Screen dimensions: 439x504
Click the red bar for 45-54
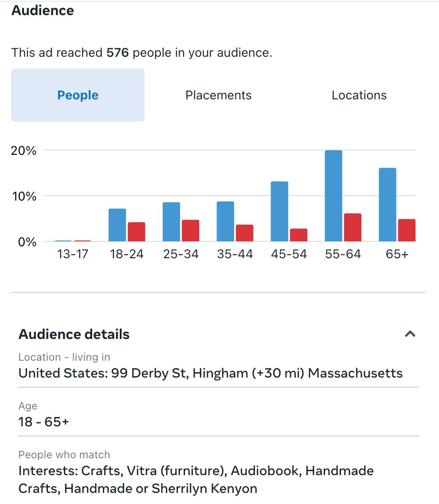pos(298,235)
